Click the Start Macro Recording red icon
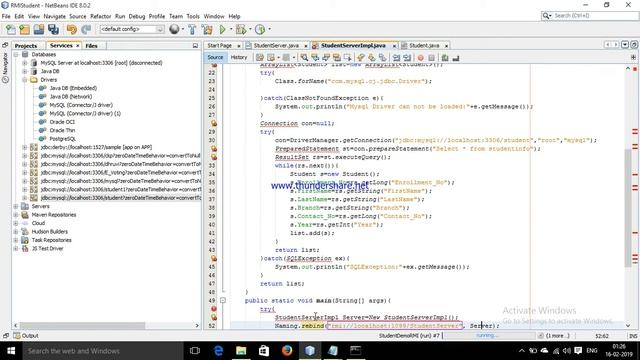 tap(420, 58)
